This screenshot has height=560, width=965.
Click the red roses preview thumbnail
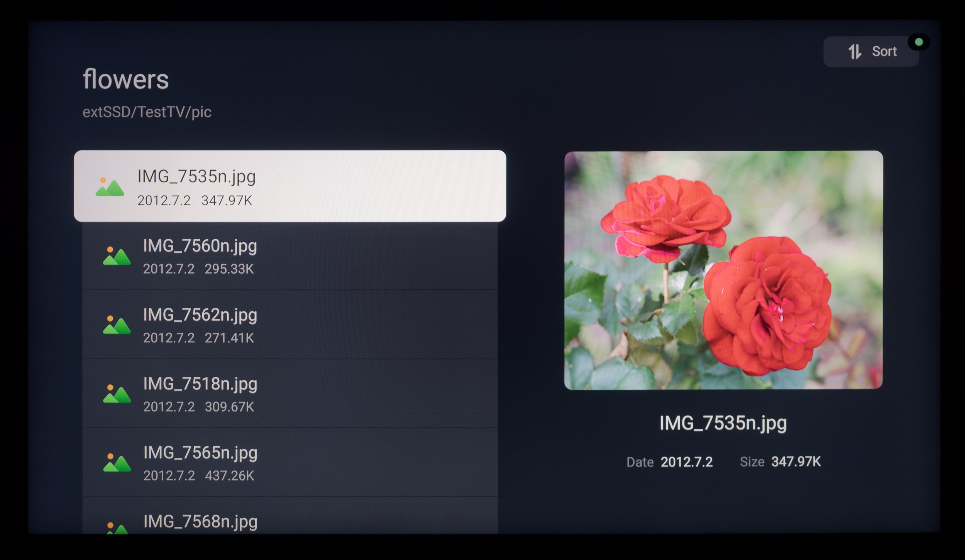click(723, 270)
